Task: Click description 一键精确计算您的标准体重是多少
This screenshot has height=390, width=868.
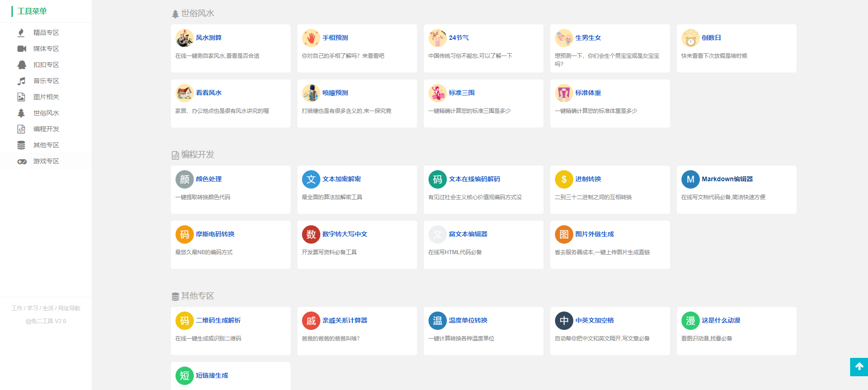Action: point(596,111)
